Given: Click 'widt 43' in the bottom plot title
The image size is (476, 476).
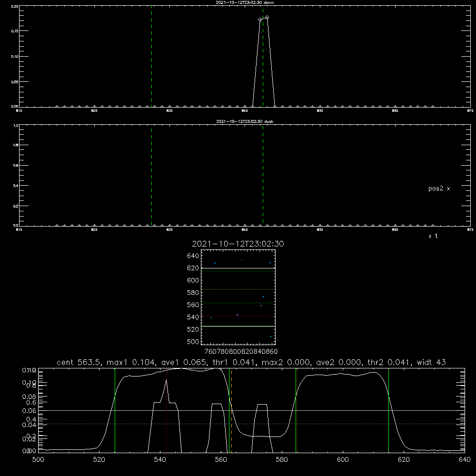Looking at the screenshot, I should (431, 362).
